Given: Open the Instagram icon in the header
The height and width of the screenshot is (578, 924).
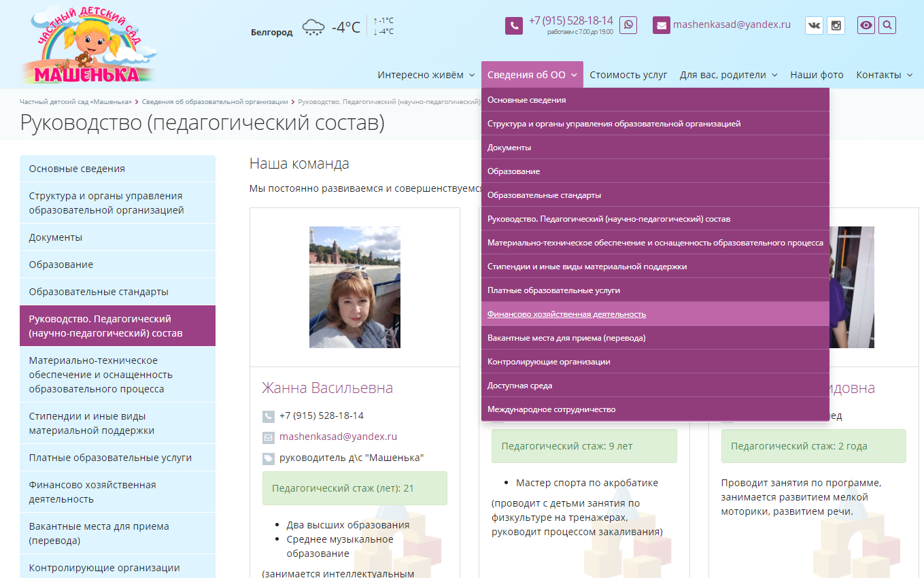Looking at the screenshot, I should (836, 26).
